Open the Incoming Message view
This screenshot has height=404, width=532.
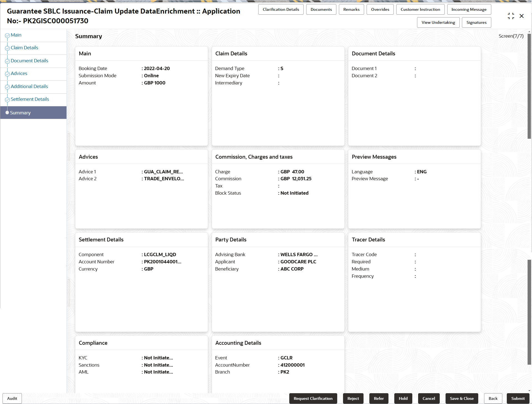click(469, 9)
